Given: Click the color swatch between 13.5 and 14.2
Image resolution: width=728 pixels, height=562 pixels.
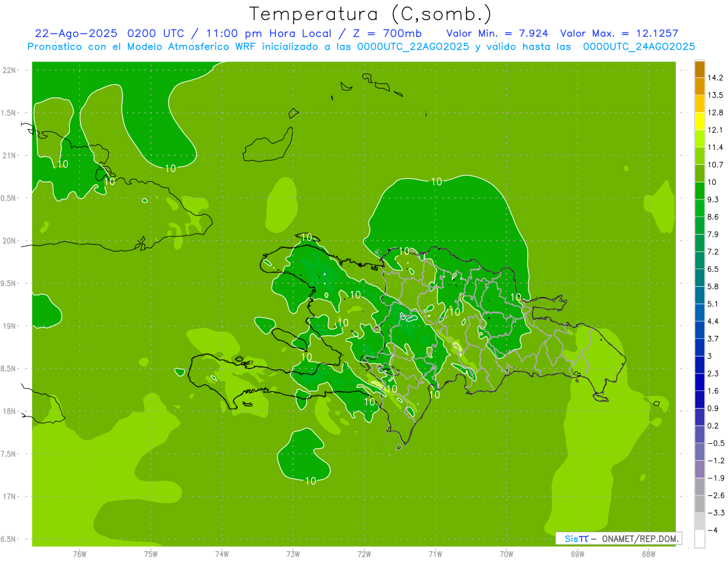Looking at the screenshot, I should point(699,86).
